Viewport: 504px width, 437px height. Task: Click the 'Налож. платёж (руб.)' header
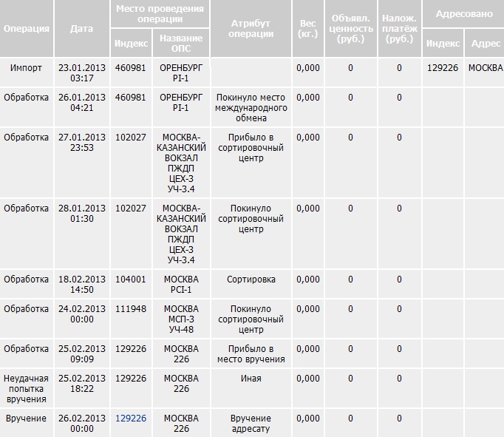click(x=400, y=29)
